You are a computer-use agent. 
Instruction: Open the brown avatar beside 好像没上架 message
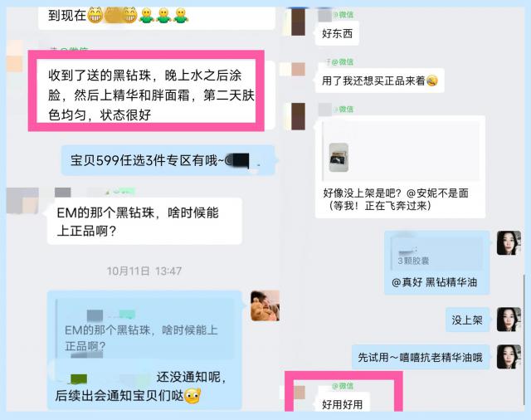(298, 116)
